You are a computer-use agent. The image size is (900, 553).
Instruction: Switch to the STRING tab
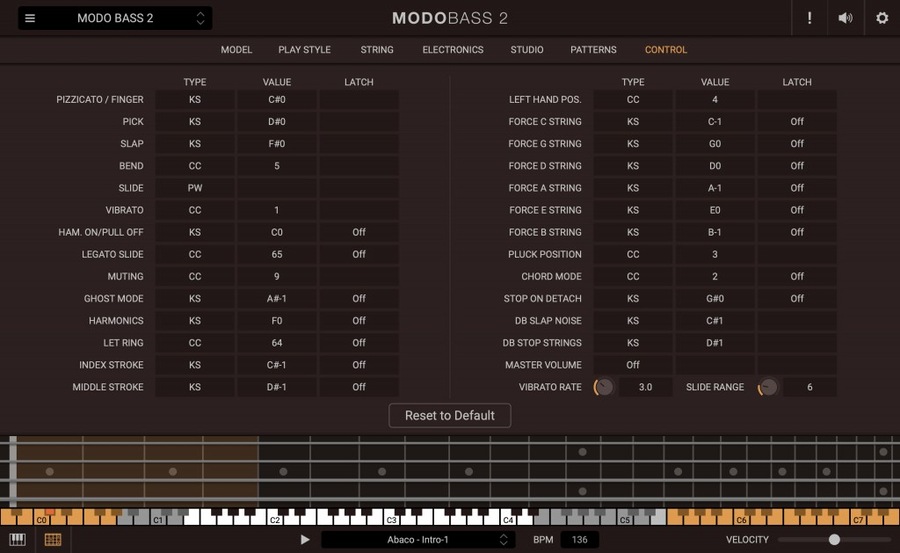click(x=377, y=50)
